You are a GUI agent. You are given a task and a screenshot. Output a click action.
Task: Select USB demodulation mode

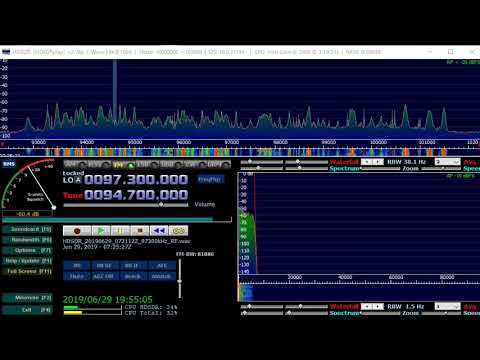[171, 164]
